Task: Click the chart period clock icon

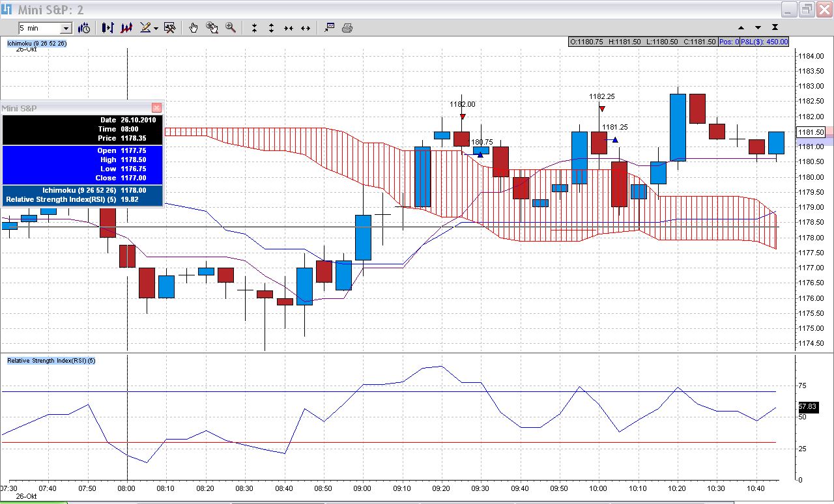Action: pos(84,28)
